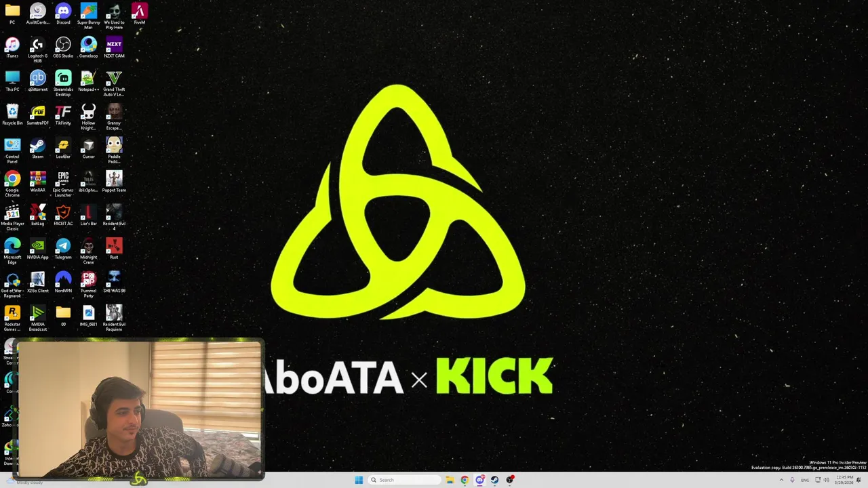Open SumatraPDF shortcut

pyautogui.click(x=38, y=115)
